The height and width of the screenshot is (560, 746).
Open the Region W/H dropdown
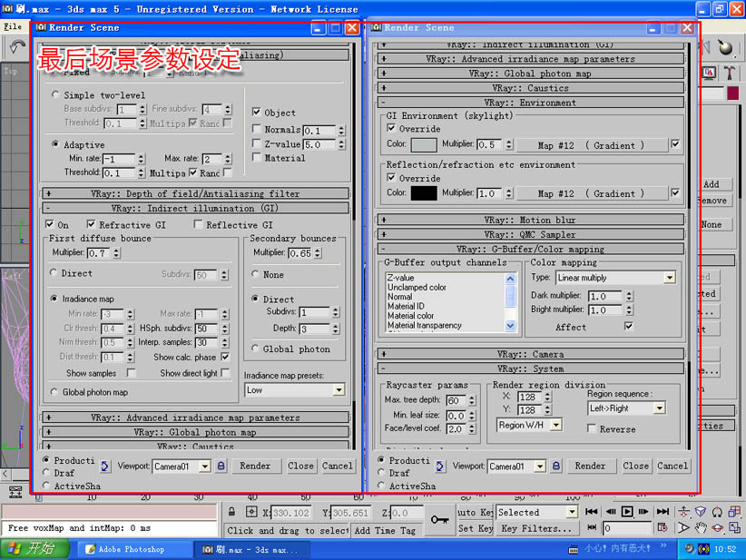click(x=556, y=425)
